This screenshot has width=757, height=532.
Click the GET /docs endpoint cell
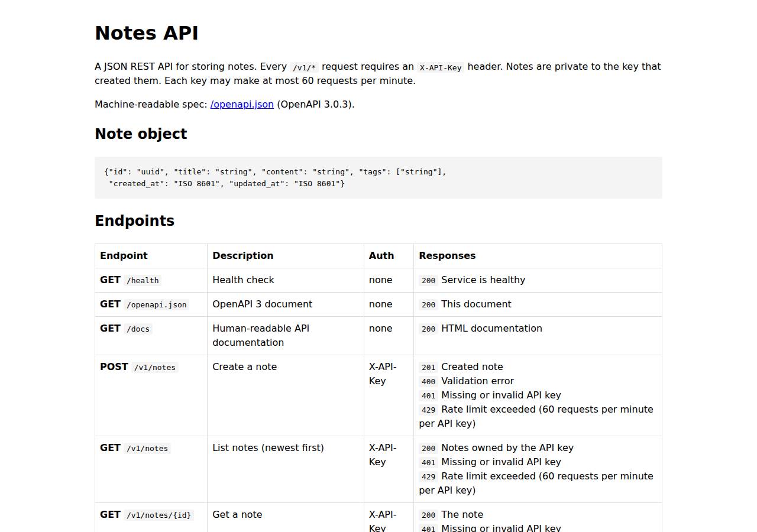(x=151, y=336)
